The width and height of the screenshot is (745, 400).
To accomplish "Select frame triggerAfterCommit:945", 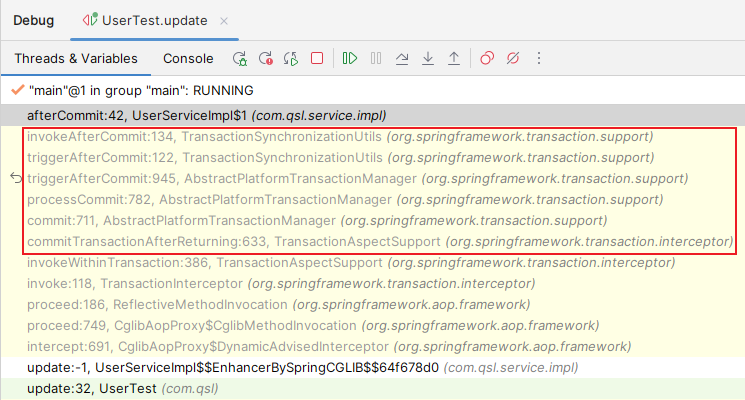I will (373, 179).
